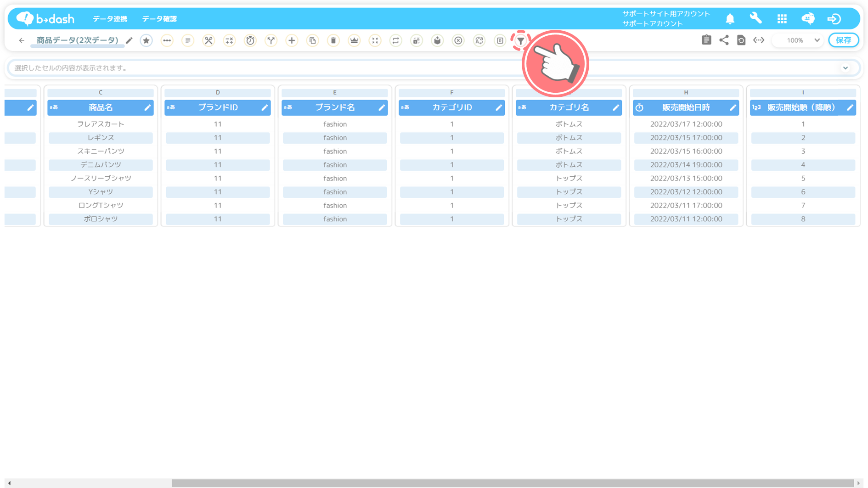Go back with the left arrow
This screenshot has width=868, height=488.
pos(22,40)
